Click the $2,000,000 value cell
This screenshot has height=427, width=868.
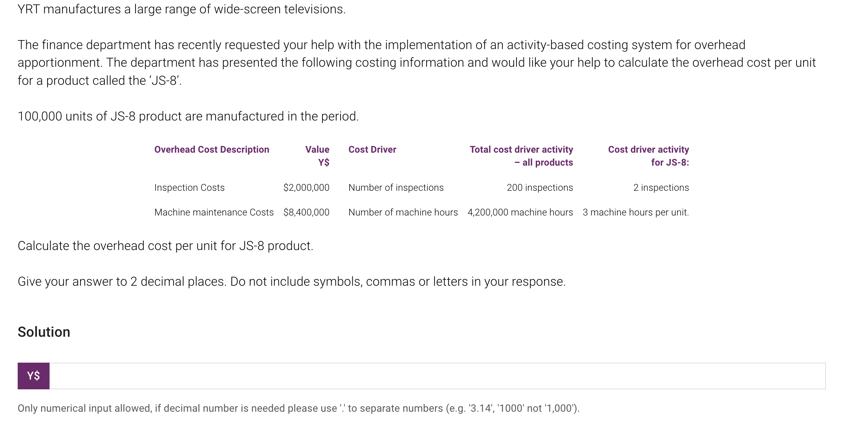306,188
